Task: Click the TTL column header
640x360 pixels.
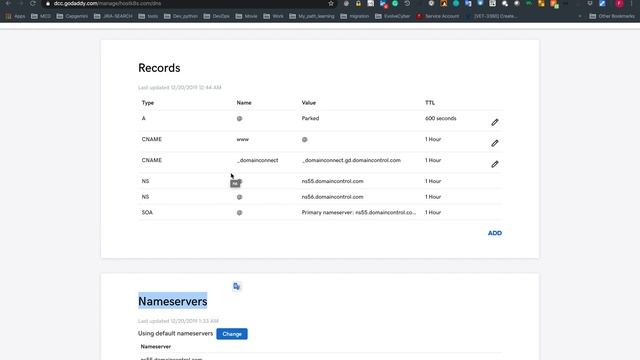Action: tap(430, 102)
